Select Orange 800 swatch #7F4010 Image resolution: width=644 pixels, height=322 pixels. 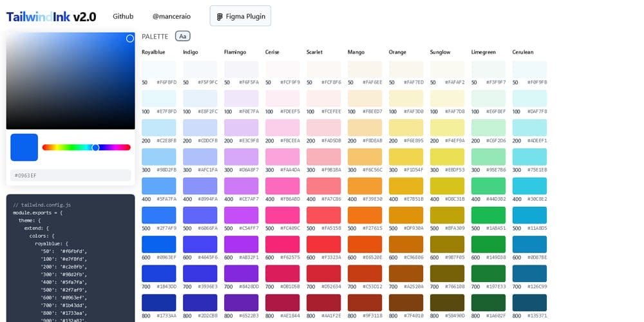point(406,303)
